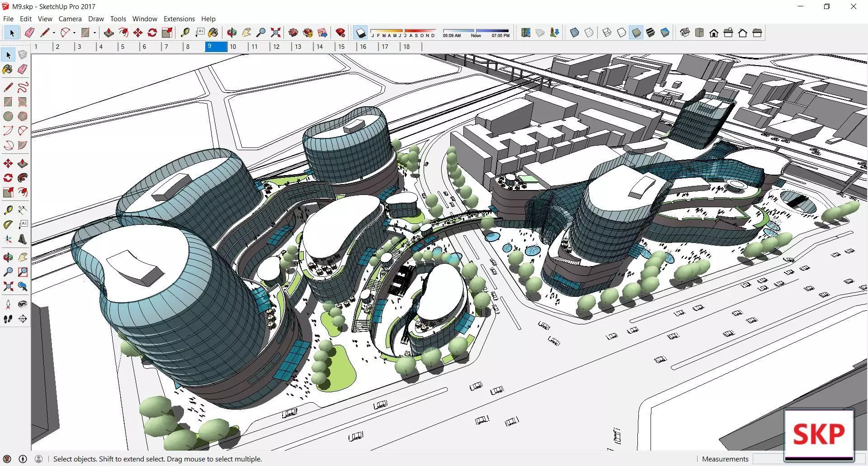Toggle Show/Hide Shadows button
868x466 pixels.
(x=361, y=33)
